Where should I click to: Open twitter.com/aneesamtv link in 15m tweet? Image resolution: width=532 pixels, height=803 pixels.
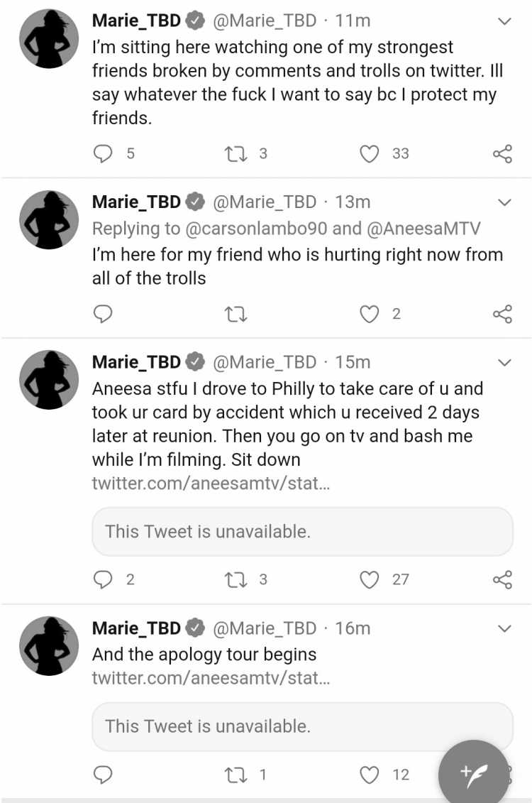tap(211, 483)
